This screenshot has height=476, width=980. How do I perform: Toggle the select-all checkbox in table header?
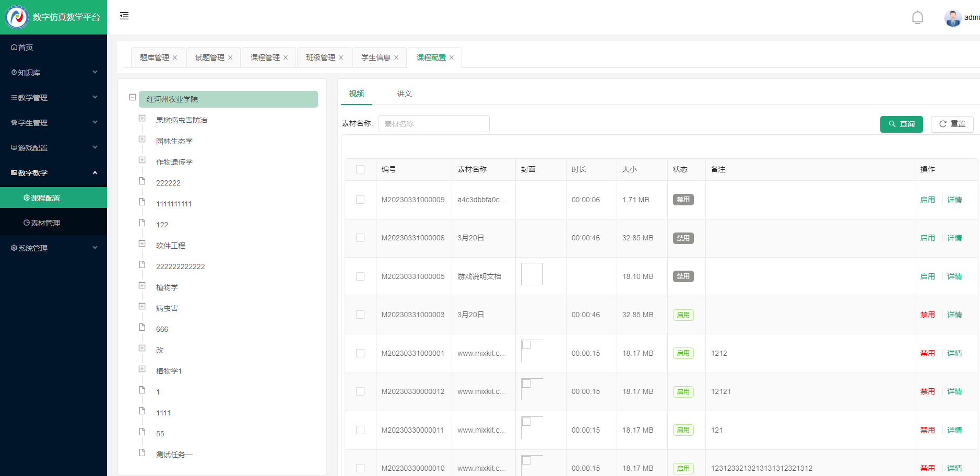pos(360,169)
